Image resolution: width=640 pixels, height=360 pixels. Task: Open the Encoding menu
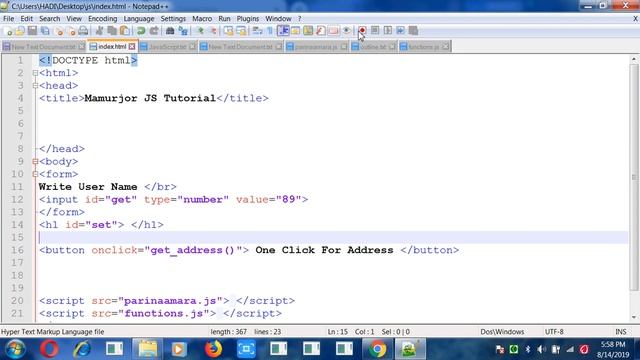pyautogui.click(x=102, y=19)
